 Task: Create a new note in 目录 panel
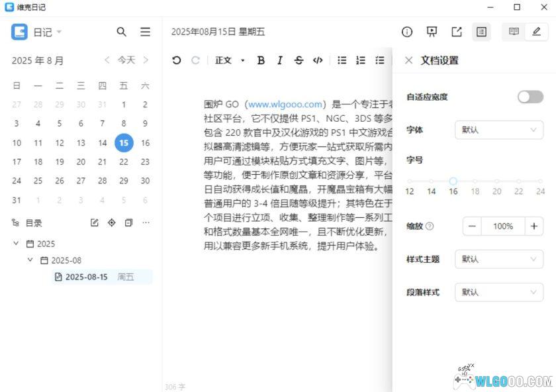94,222
